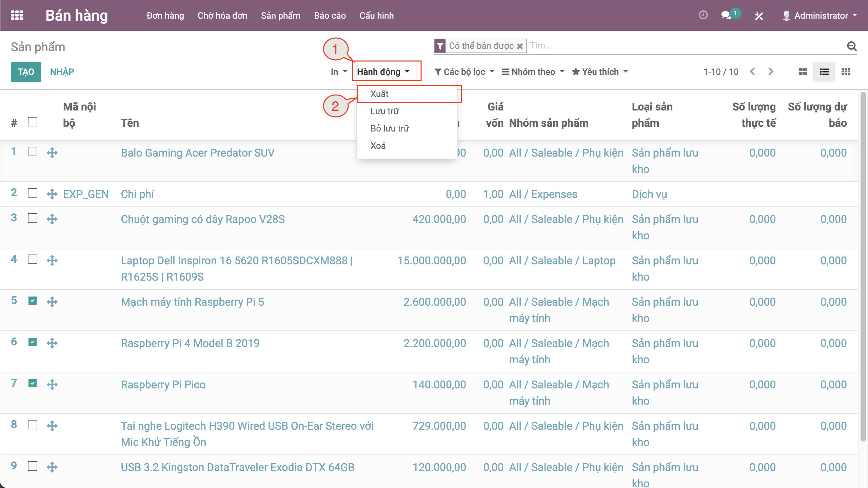The width and height of the screenshot is (868, 488).
Task: Click the TẠO button
Action: coord(26,72)
